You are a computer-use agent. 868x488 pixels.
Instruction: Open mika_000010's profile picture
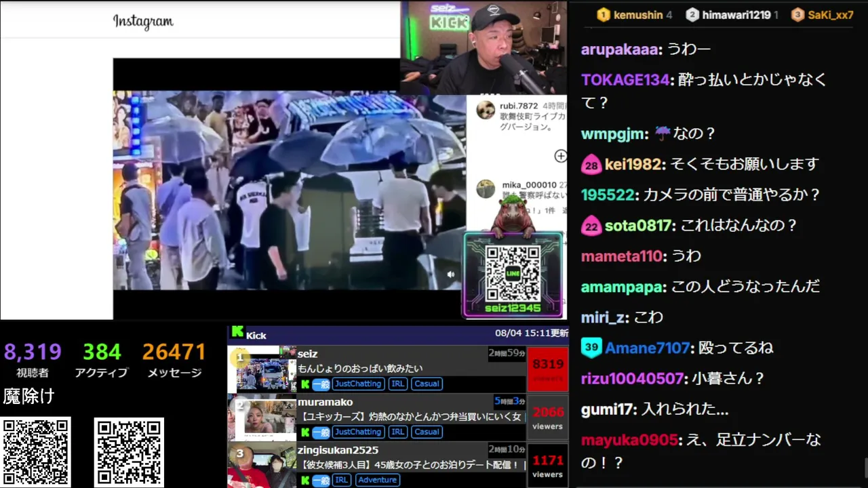coord(486,189)
